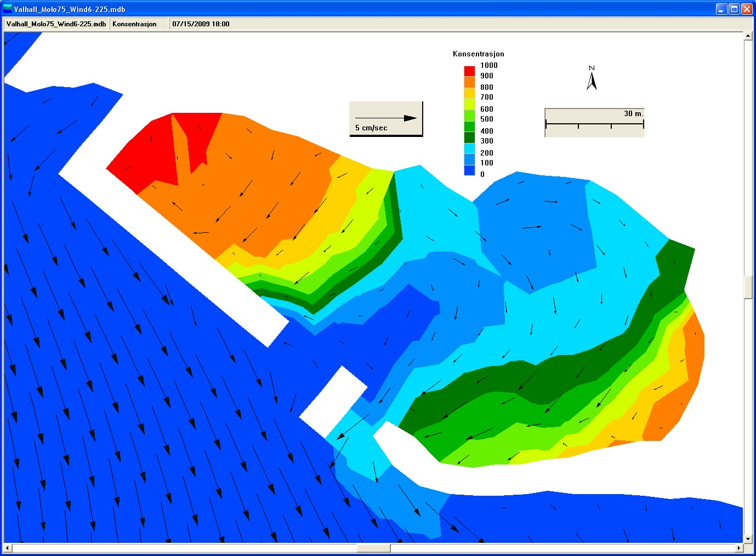Click the 30 m. distance scale bar

[594, 123]
